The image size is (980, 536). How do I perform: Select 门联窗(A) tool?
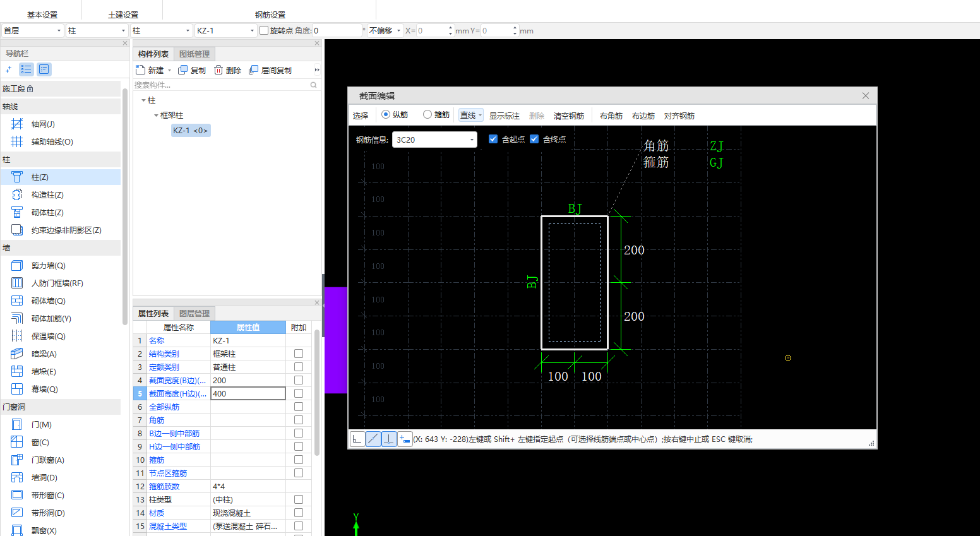(47, 460)
